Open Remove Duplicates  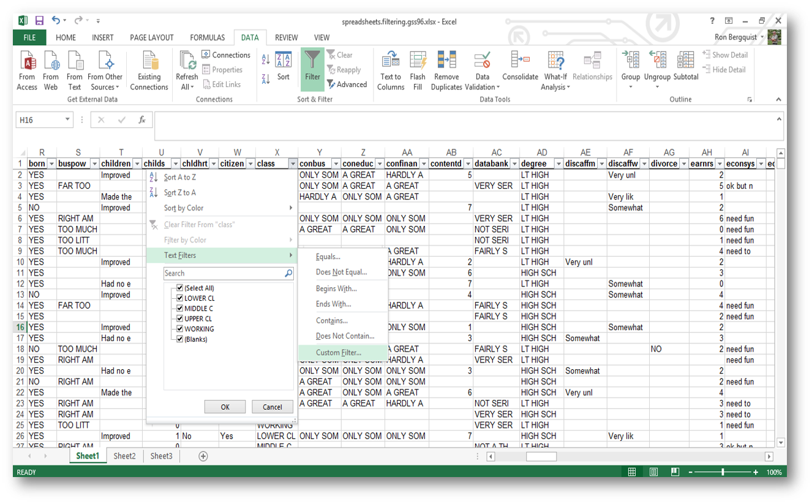(446, 69)
